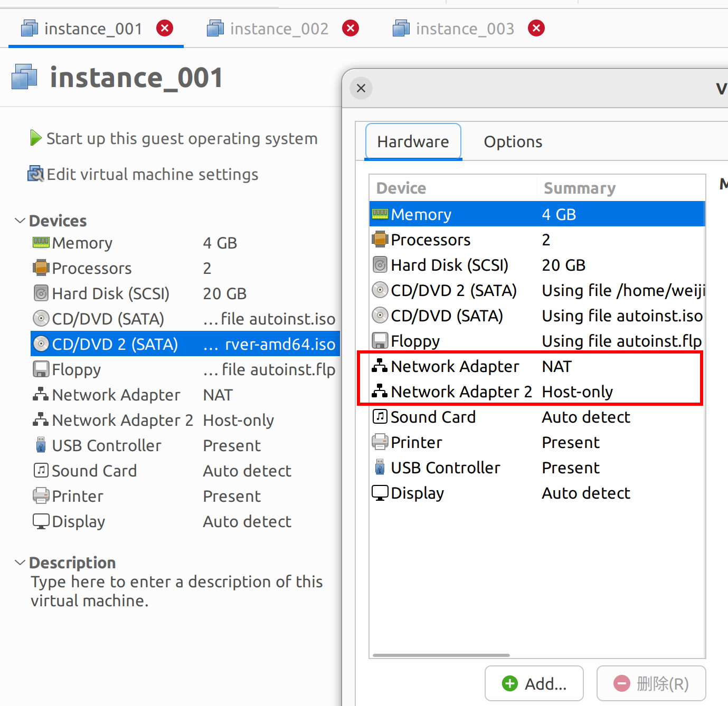
Task: Click the Sound Card icon in the Hardware list
Action: pyautogui.click(x=380, y=417)
